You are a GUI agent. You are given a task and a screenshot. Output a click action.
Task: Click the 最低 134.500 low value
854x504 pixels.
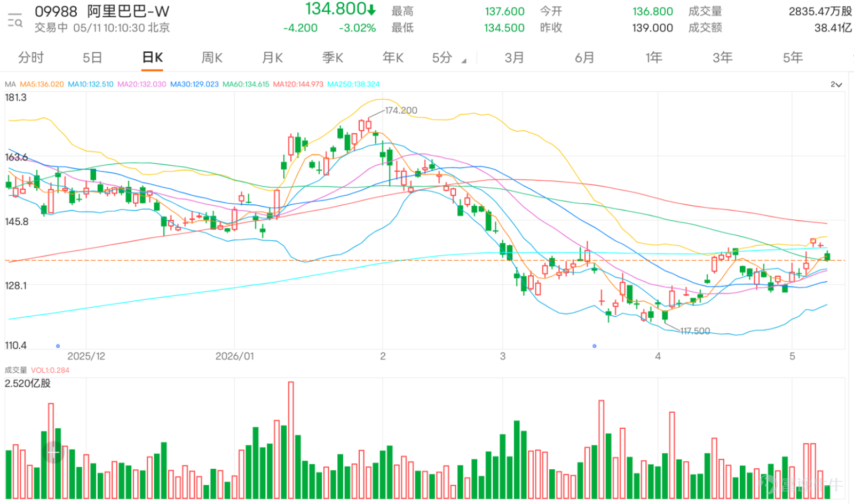[x=504, y=28]
